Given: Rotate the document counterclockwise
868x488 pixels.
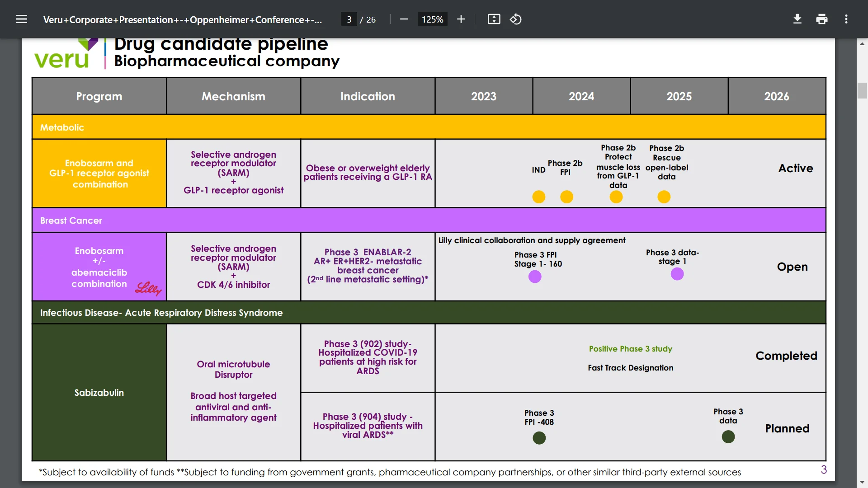Looking at the screenshot, I should (x=516, y=19).
